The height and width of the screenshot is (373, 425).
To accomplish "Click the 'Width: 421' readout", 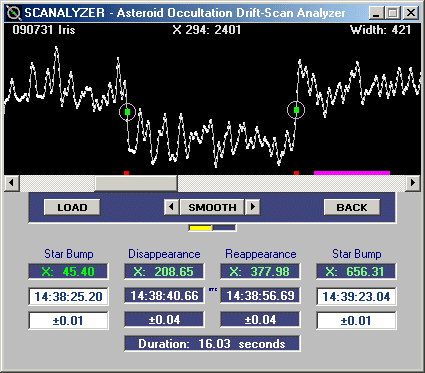I will [380, 30].
